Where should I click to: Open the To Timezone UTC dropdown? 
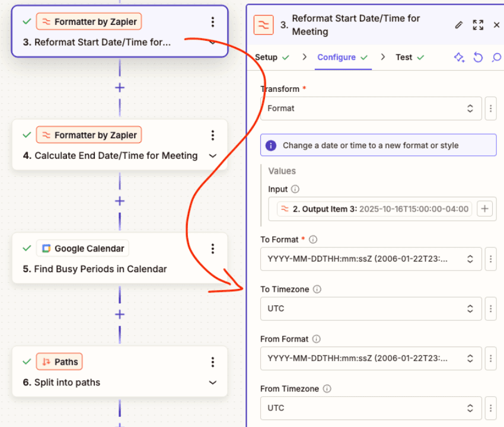371,308
